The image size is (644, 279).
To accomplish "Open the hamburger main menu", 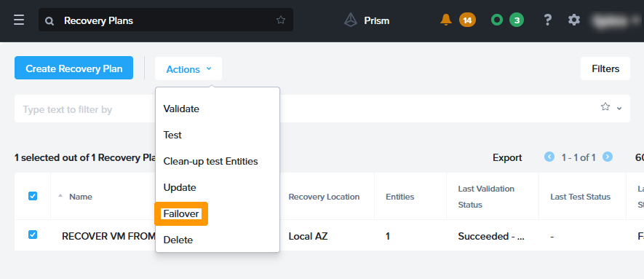I will (19, 20).
